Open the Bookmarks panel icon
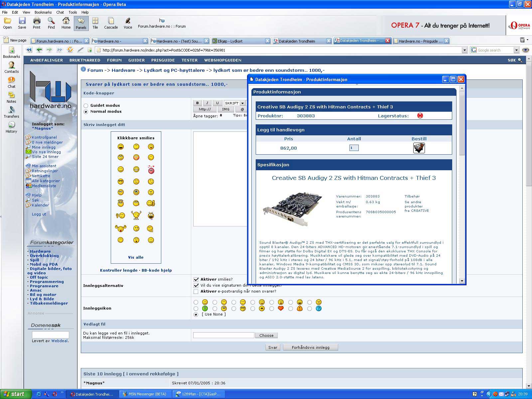This screenshot has width=532, height=399. pyautogui.click(x=11, y=53)
